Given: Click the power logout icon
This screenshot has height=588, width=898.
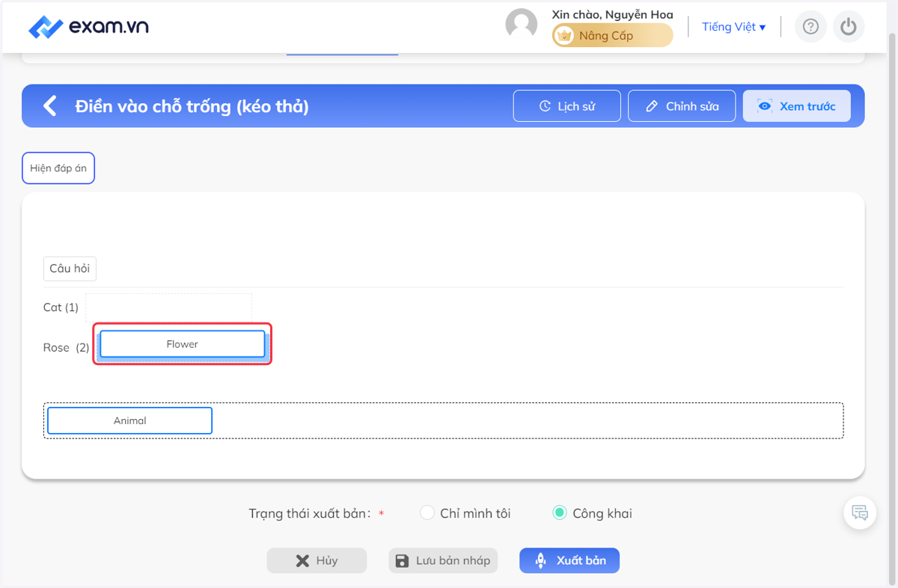Looking at the screenshot, I should tap(848, 27).
